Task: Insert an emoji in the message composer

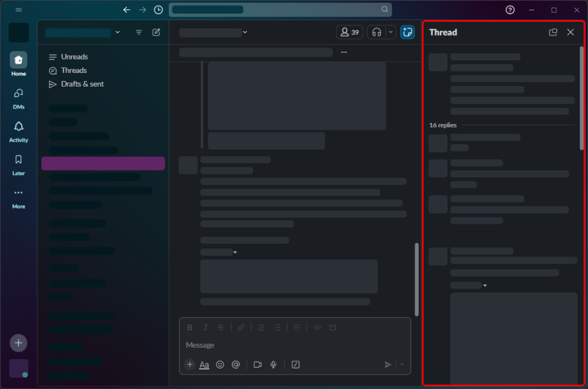Action: click(220, 364)
